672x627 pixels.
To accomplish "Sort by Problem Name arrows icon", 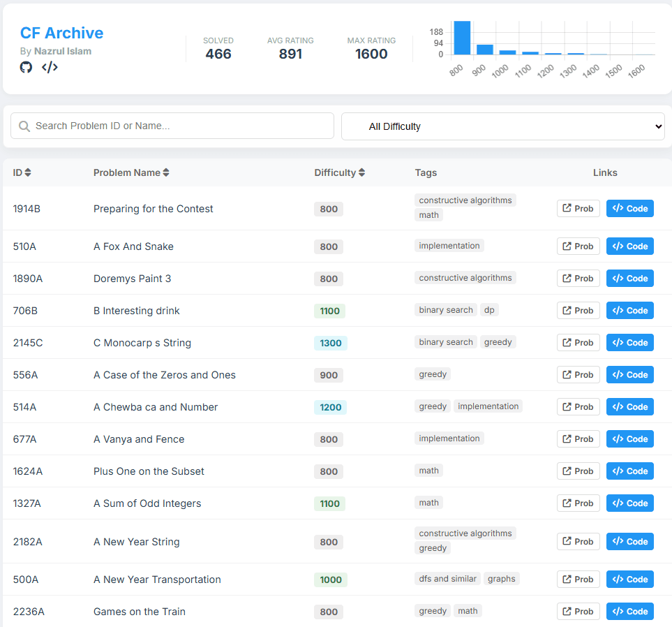I will [166, 172].
